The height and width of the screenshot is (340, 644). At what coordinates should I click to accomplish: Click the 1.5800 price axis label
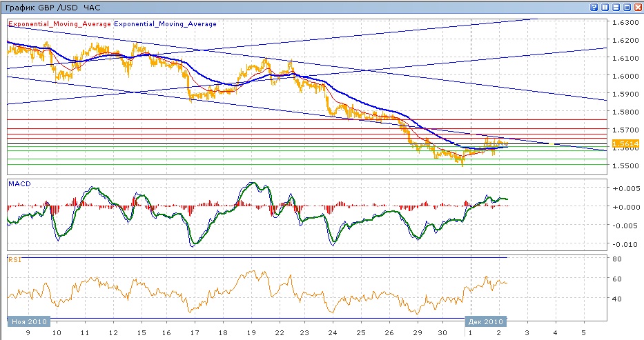click(625, 112)
